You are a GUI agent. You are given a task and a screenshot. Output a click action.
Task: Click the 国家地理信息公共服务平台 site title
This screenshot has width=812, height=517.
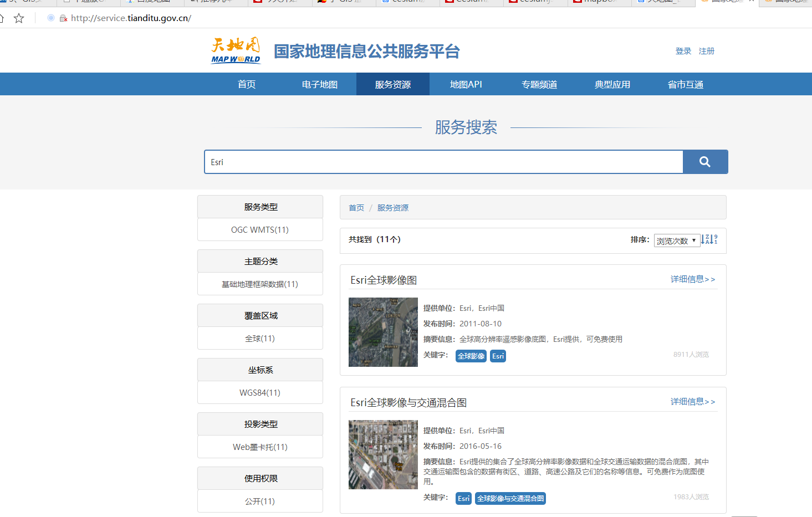coord(367,51)
